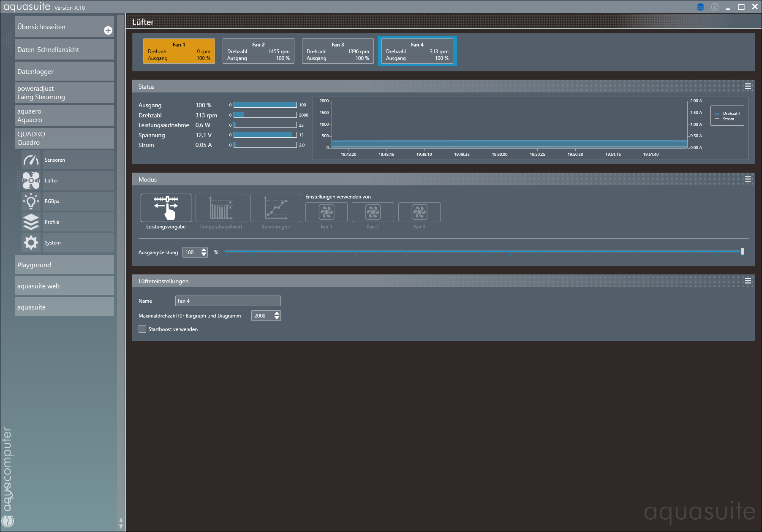762x532 pixels.
Task: Click the Lüfter fan icon in sidebar
Action: click(x=31, y=181)
